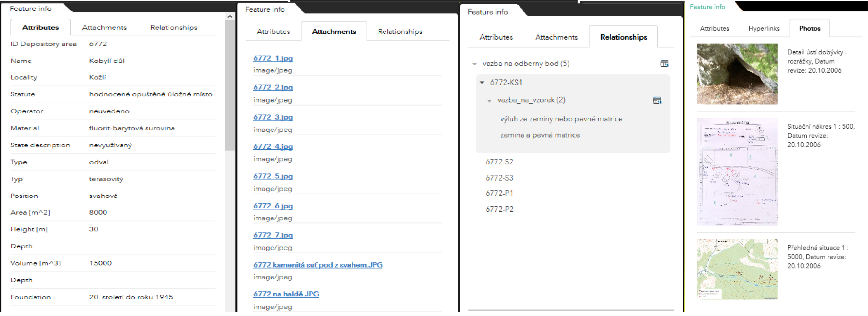Collapse vazba_na_vzorek (2) subgroup
This screenshot has width=868, height=316.
click(489, 101)
